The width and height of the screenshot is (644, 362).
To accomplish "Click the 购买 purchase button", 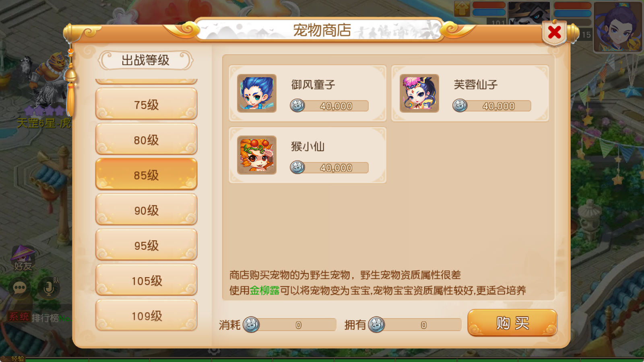I will tap(512, 323).
